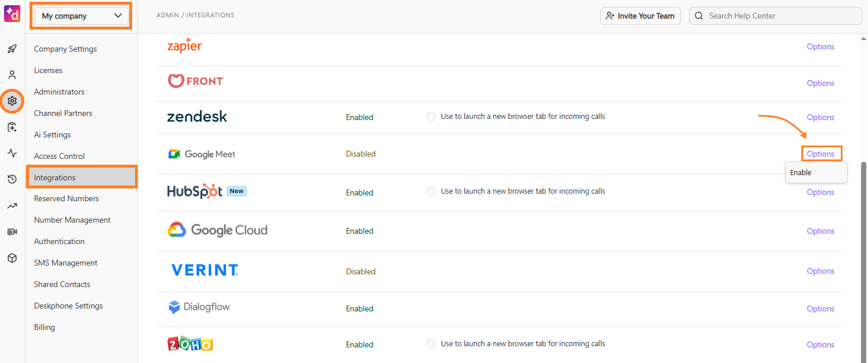Click the New badge beside HubSpot

pos(236,191)
